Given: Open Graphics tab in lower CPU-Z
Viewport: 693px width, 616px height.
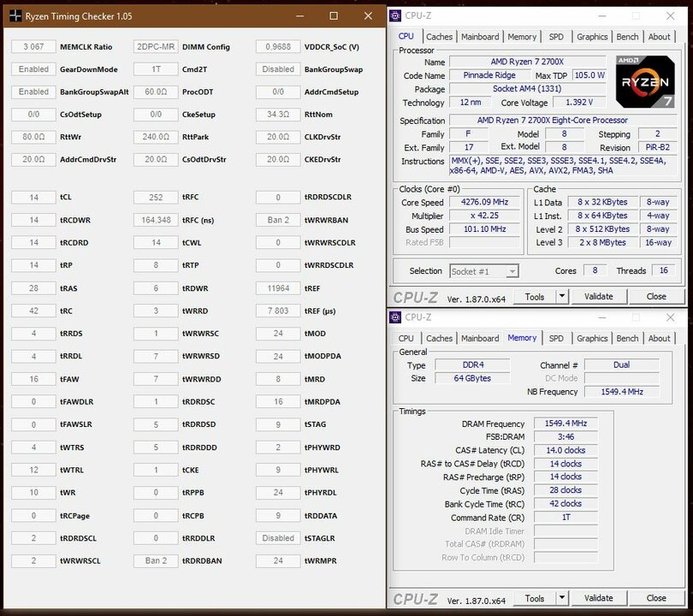Looking at the screenshot, I should click(x=592, y=339).
